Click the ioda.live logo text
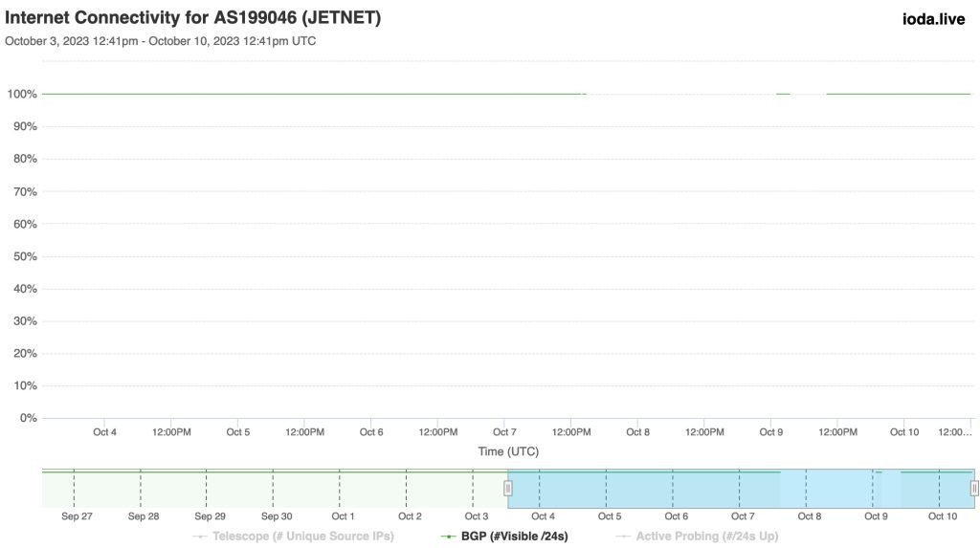This screenshot has width=980, height=548. pos(933,19)
